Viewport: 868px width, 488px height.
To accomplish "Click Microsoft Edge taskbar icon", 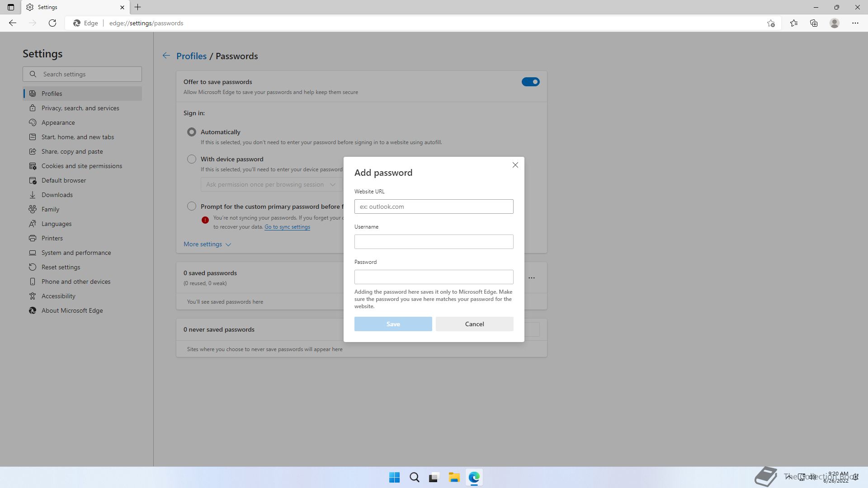I will (x=474, y=478).
